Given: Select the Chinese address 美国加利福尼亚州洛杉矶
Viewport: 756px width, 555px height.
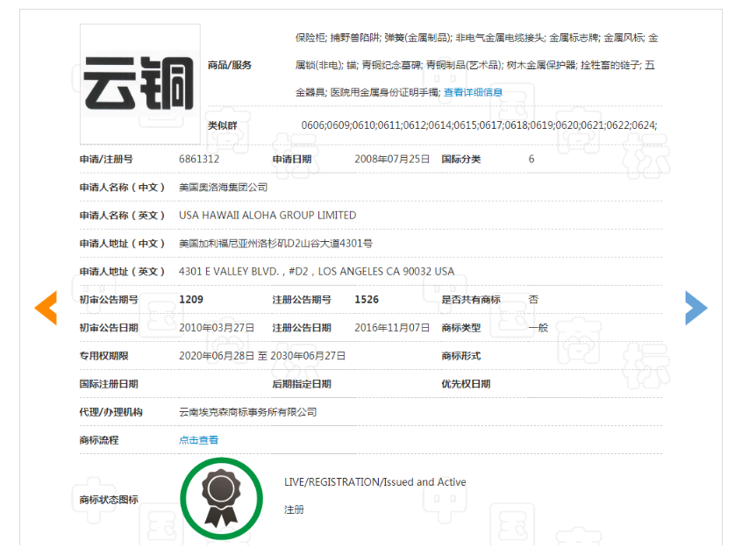Looking at the screenshot, I should (x=233, y=244).
